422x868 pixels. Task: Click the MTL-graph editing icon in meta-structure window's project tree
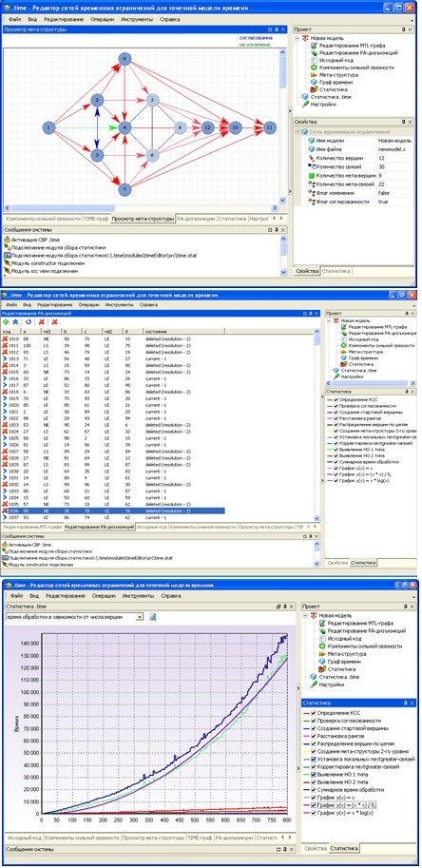tap(314, 46)
